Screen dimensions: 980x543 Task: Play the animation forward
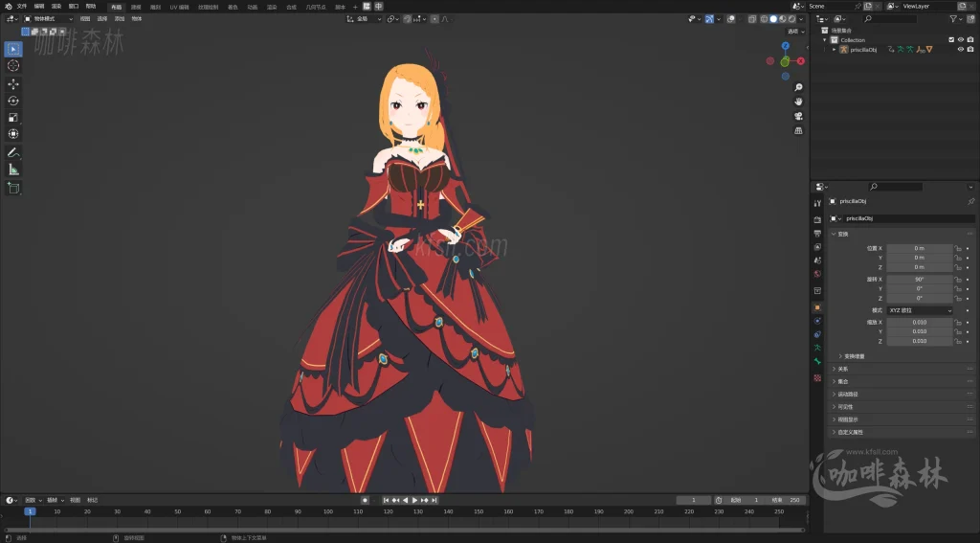tap(414, 501)
